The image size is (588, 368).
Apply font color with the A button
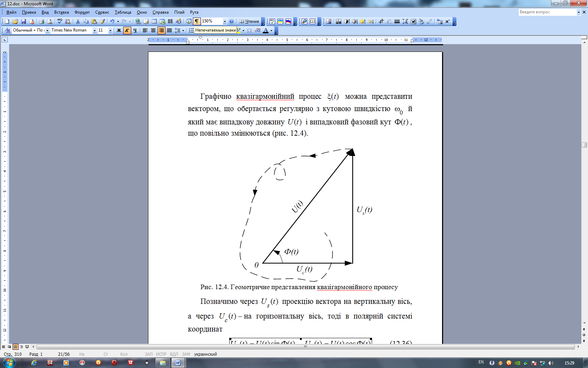[x=266, y=30]
